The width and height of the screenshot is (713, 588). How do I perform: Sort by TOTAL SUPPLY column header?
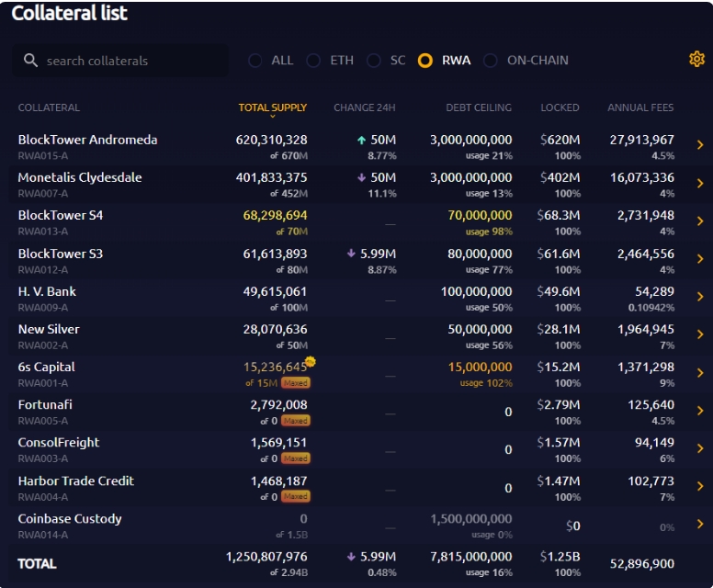[x=272, y=107]
